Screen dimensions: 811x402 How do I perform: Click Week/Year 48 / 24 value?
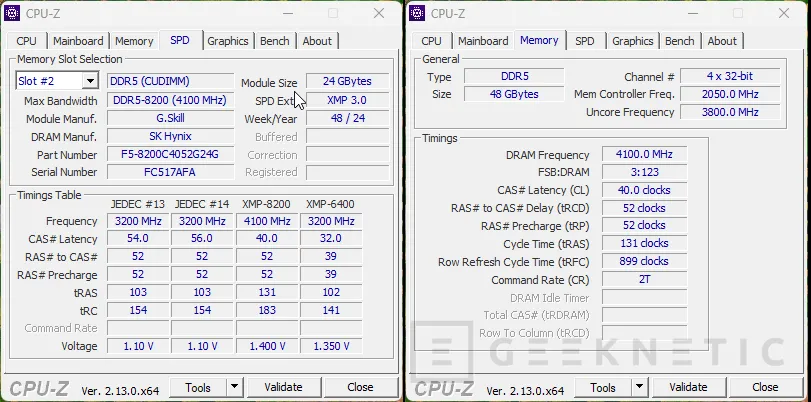pyautogui.click(x=348, y=118)
